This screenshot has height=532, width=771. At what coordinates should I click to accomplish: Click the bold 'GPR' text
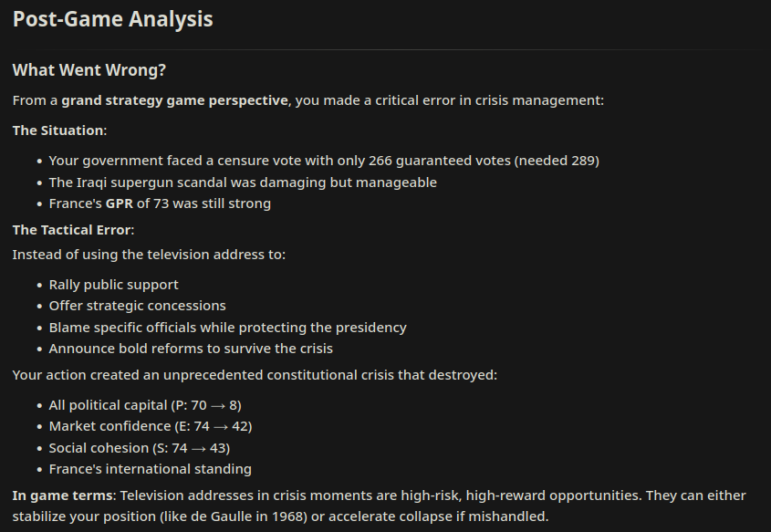tap(120, 203)
